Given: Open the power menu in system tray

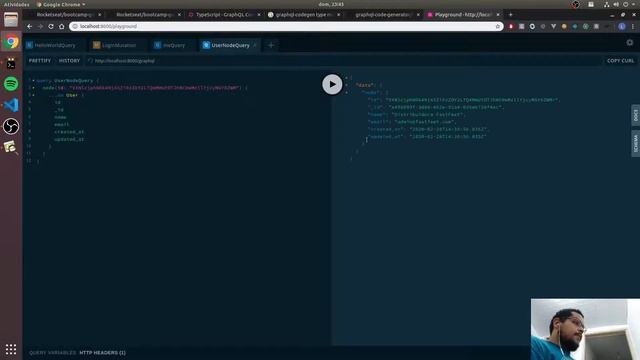Looking at the screenshot, I should point(626,4).
